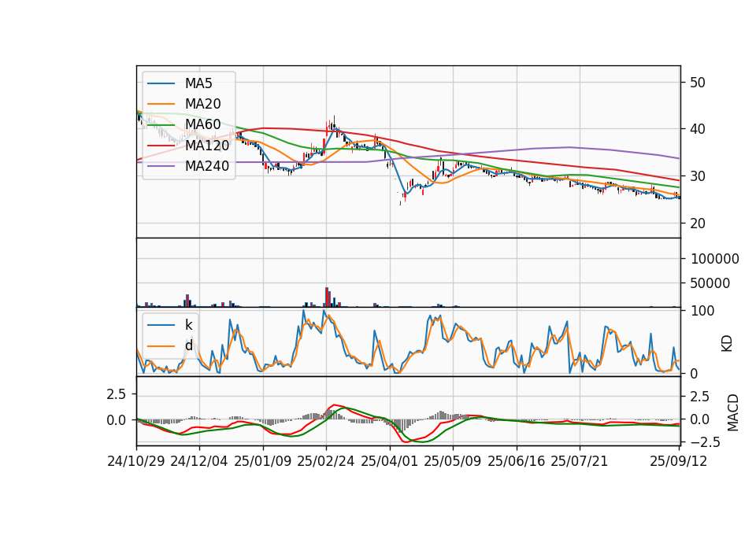
Task: Click the KD axis value 100
Action: point(702,311)
